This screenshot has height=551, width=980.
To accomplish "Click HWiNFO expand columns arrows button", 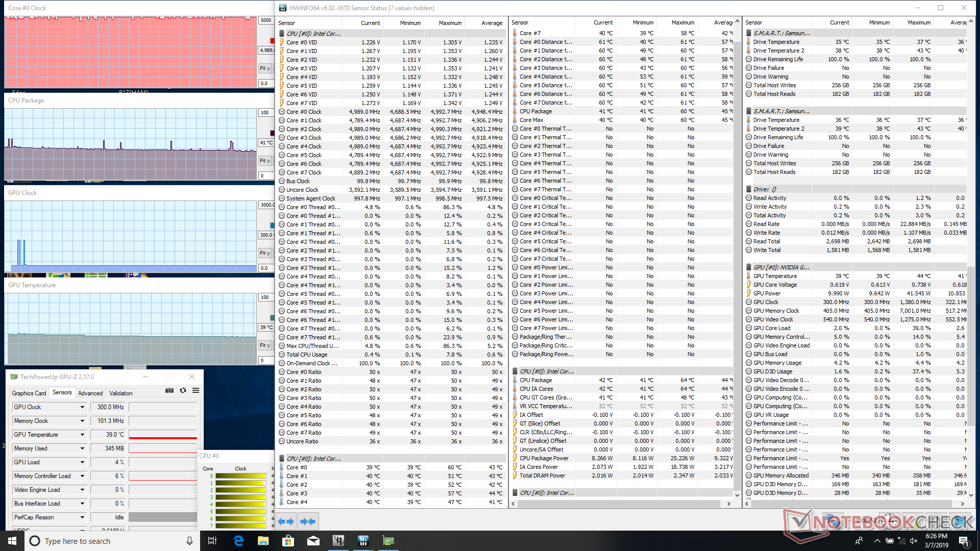I will (286, 521).
